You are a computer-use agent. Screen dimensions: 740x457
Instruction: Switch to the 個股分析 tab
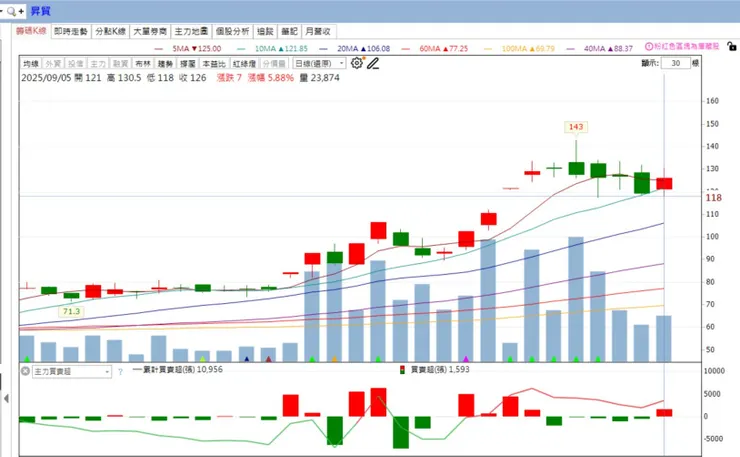[232, 31]
